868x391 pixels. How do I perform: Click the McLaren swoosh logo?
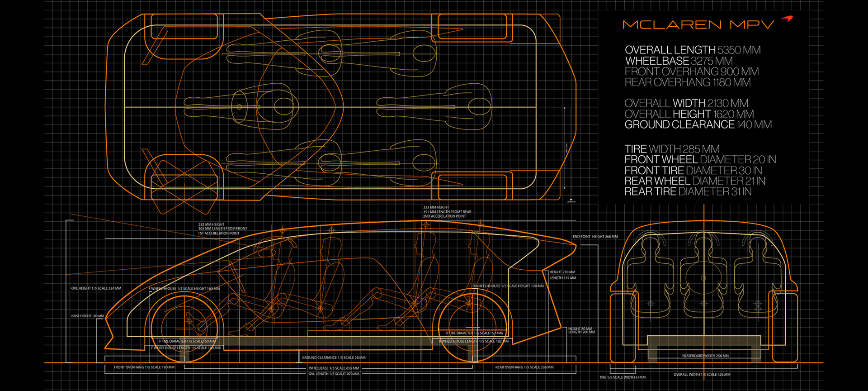point(787,19)
